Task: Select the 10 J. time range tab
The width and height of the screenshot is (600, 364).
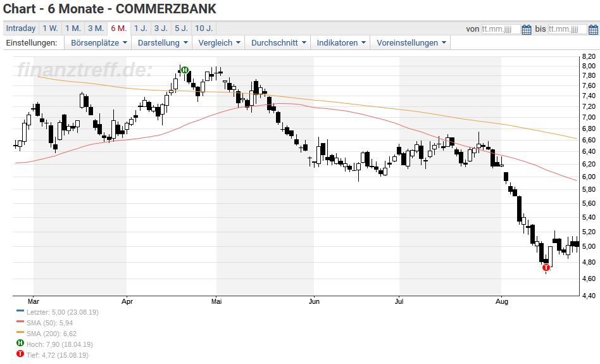Action: [204, 28]
